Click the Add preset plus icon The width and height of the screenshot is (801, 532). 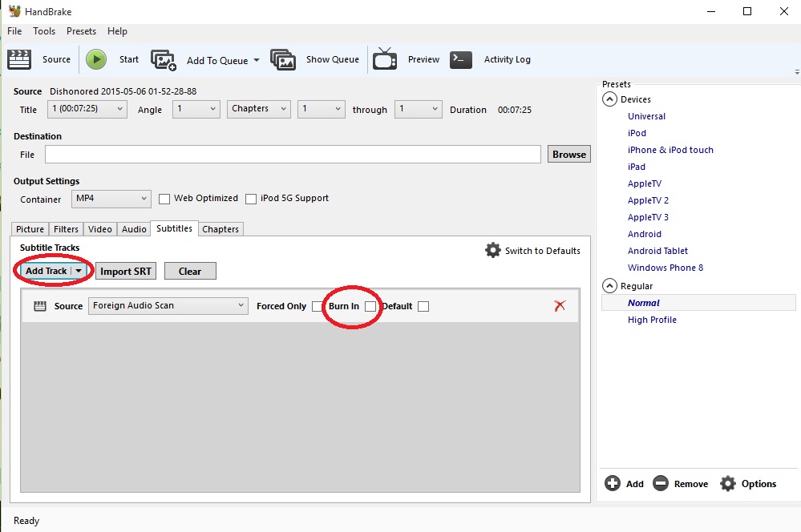[x=613, y=483]
